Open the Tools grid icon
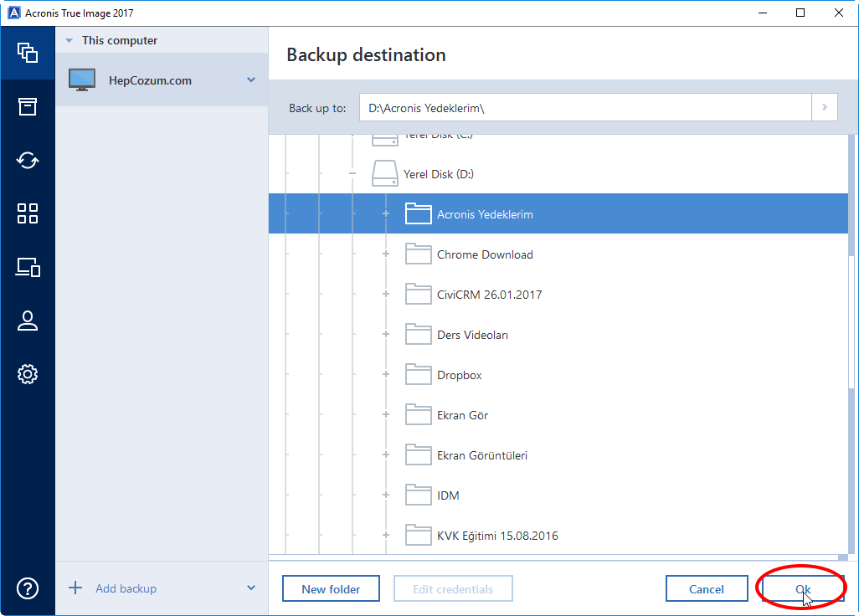 pyautogui.click(x=28, y=213)
